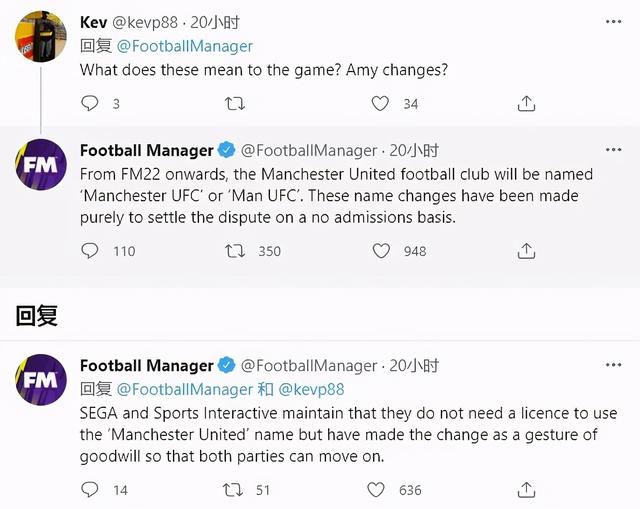The image size is (640, 509).
Task: Share Kev's tweet
Action: point(525,103)
